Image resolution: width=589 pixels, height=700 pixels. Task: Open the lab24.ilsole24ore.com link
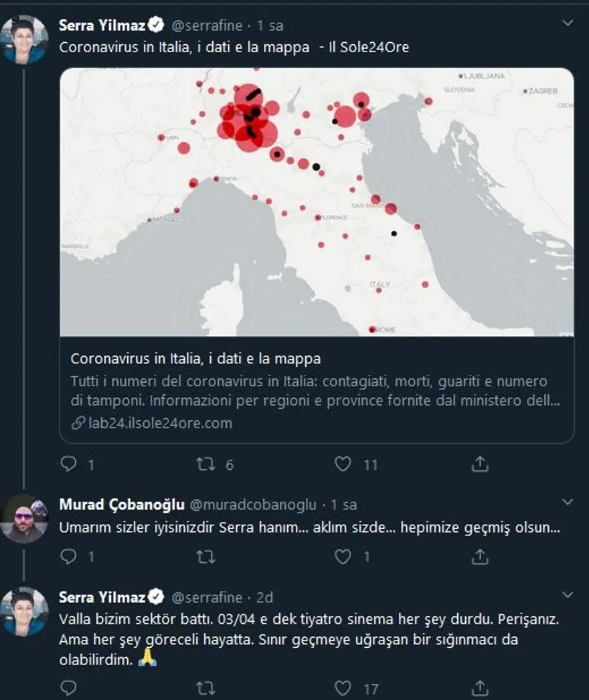pyautogui.click(x=159, y=423)
